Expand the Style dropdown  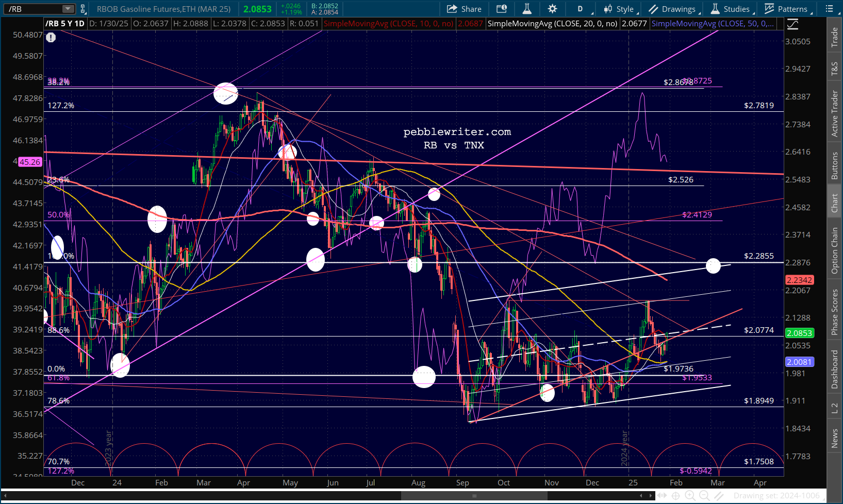(x=621, y=9)
